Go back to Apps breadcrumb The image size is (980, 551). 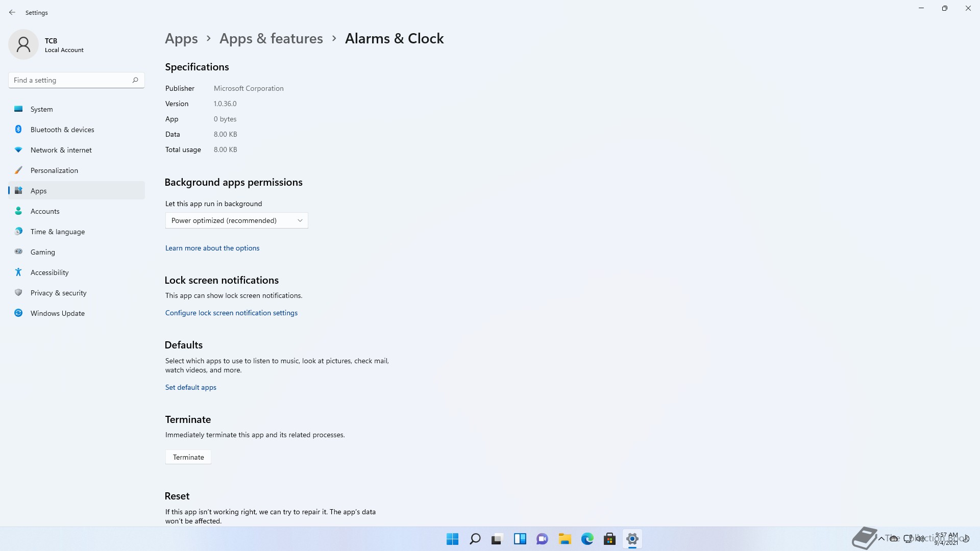point(181,39)
